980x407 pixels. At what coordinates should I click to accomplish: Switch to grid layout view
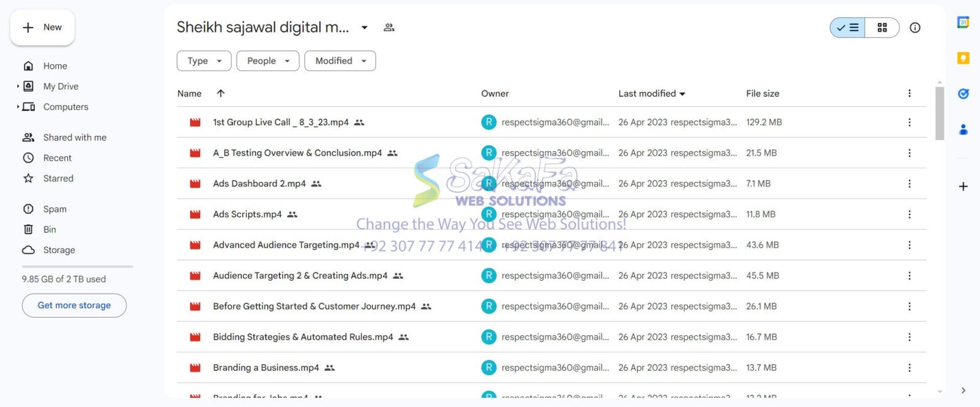[882, 28]
